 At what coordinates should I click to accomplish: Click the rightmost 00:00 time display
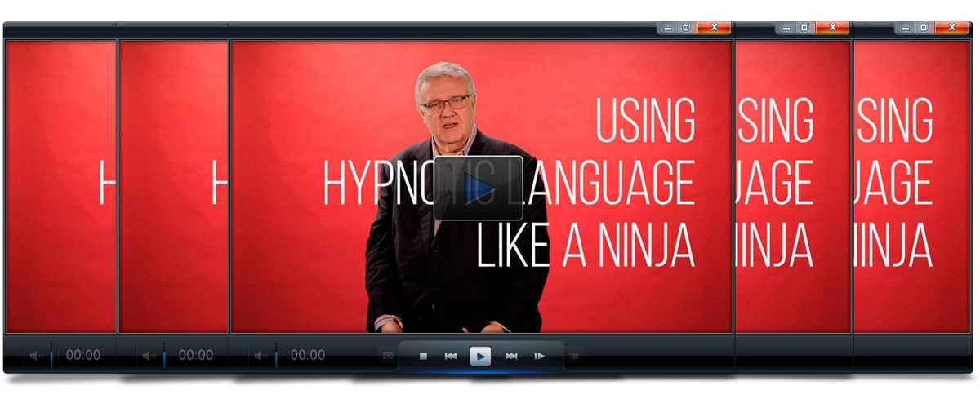pyautogui.click(x=308, y=356)
